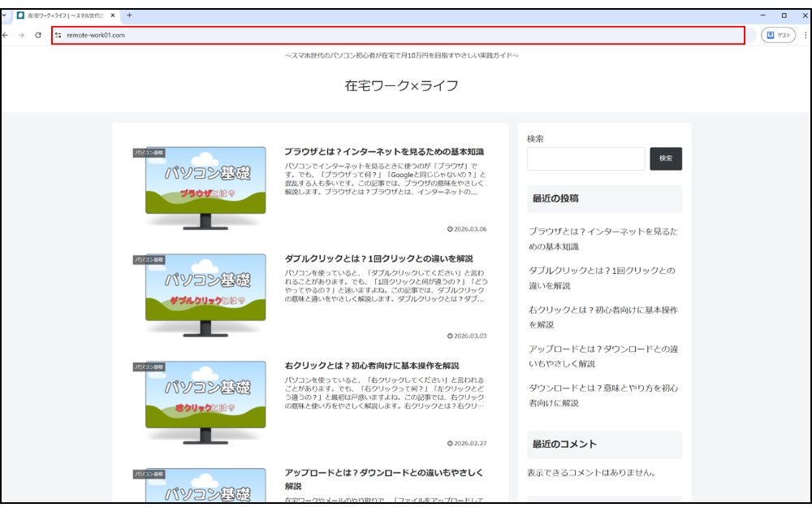View site information icon in address bar
This screenshot has height=512, width=812.
58,35
